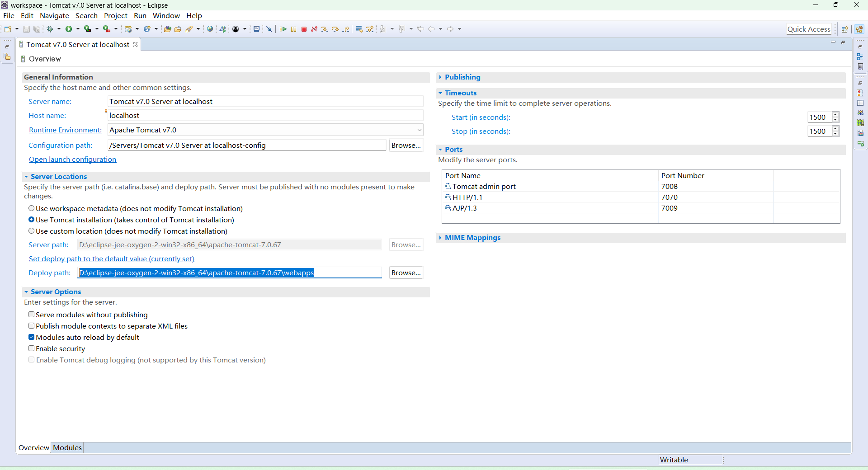The image size is (868, 470).
Task: Decrease the Start timeout spinner
Action: pos(835,120)
